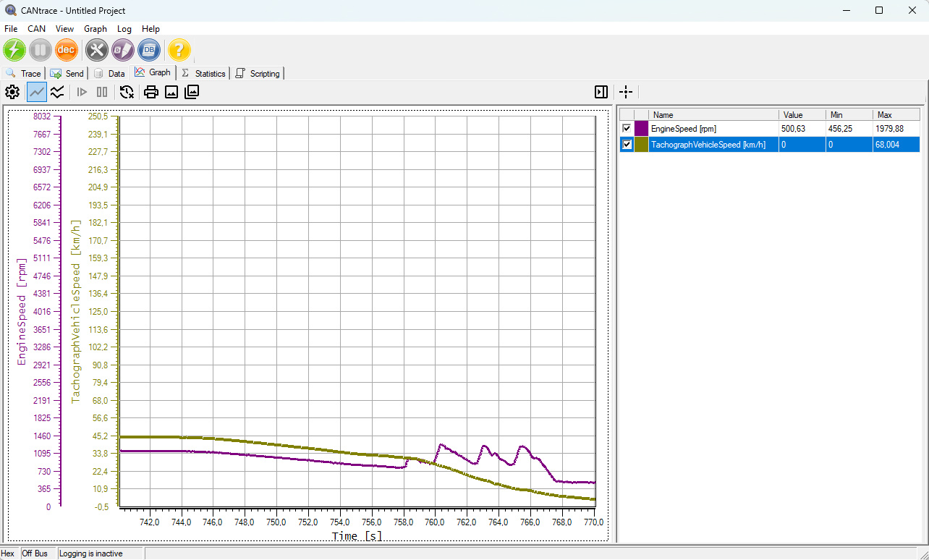Click the EngineSpeed max value 1979,88
The width and height of the screenshot is (929, 560).
click(x=890, y=129)
